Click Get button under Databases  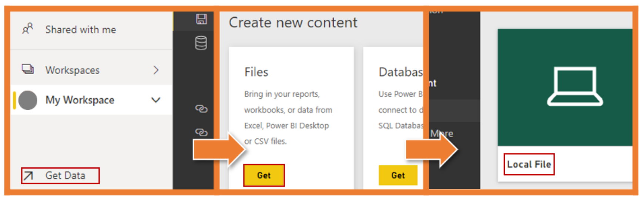click(x=398, y=175)
